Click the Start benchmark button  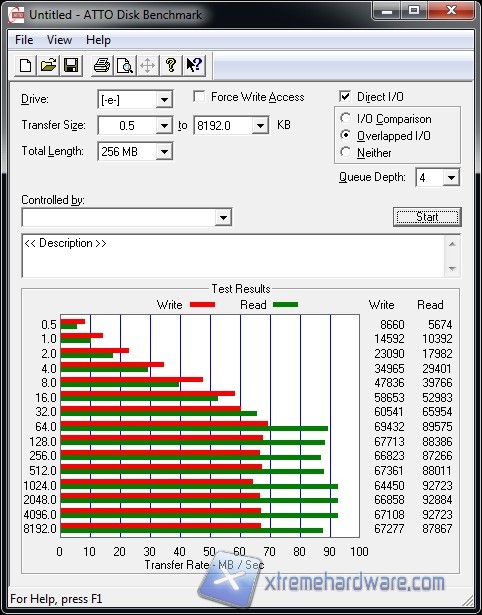click(x=427, y=217)
